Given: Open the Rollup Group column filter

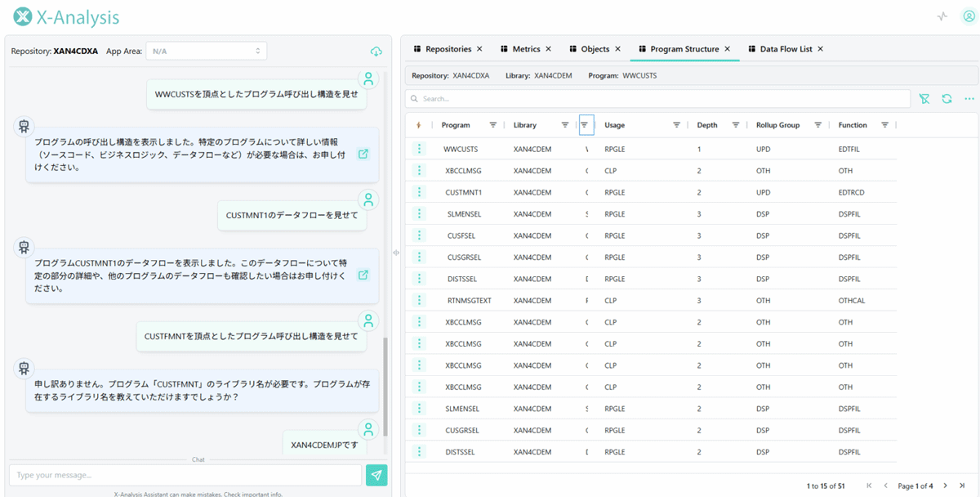Looking at the screenshot, I should pos(817,125).
